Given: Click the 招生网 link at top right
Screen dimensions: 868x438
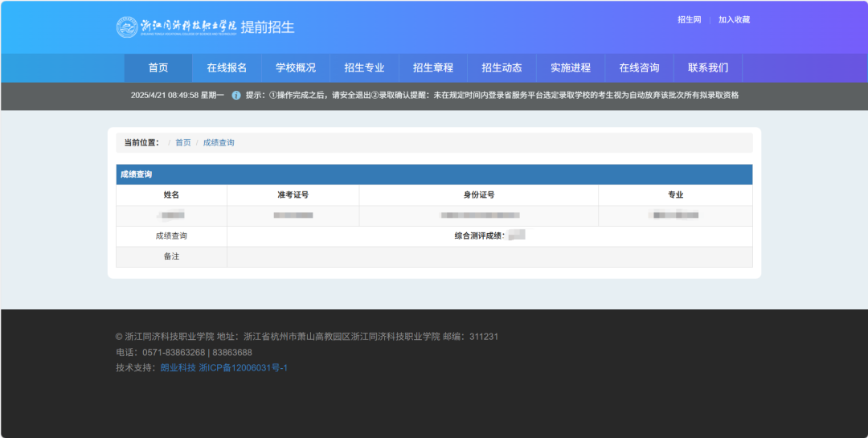Looking at the screenshot, I should pyautogui.click(x=690, y=19).
